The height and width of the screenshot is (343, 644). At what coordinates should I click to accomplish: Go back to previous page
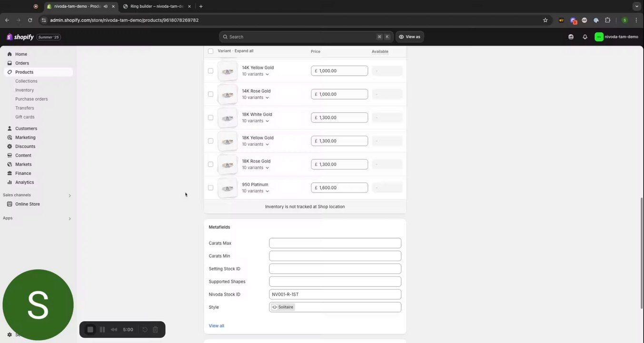pos(7,20)
